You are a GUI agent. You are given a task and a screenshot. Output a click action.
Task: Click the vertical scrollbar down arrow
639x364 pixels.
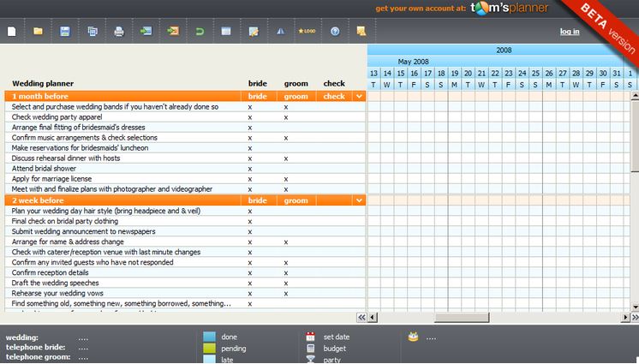click(x=635, y=307)
